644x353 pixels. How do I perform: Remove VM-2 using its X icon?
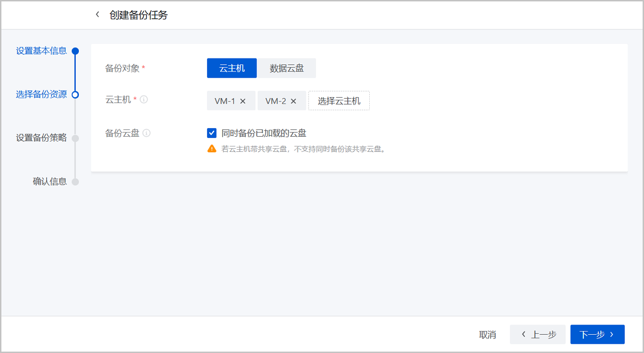[x=293, y=101]
